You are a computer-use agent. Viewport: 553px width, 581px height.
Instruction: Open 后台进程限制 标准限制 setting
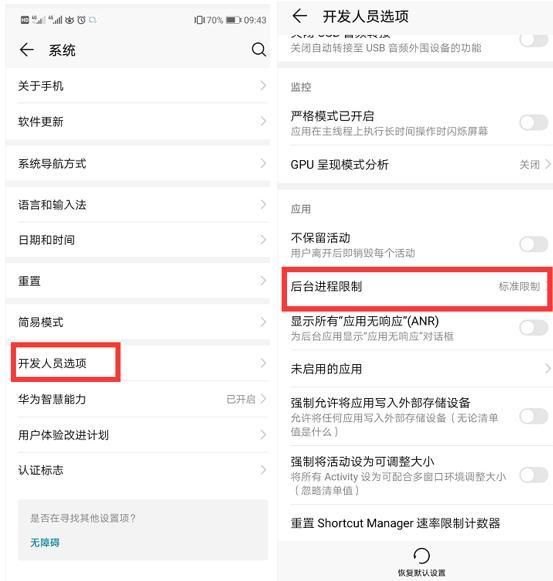(x=417, y=287)
